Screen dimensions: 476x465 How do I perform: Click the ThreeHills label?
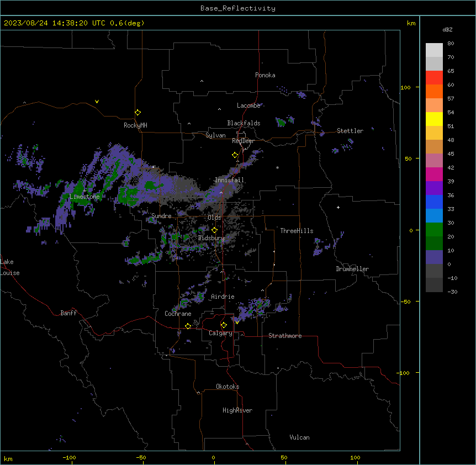point(297,231)
